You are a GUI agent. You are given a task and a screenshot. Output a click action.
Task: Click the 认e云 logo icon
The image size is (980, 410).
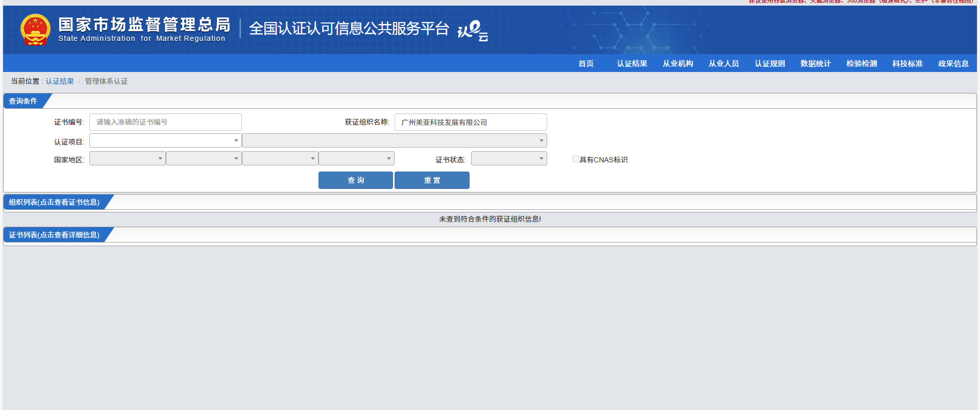coord(473,30)
